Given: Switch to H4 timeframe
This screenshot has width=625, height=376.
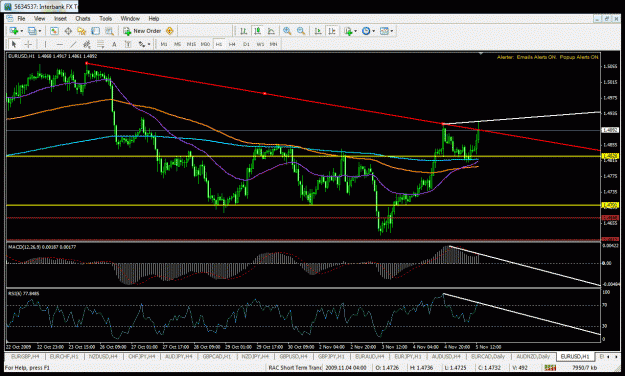Looking at the screenshot, I should pyautogui.click(x=232, y=44).
